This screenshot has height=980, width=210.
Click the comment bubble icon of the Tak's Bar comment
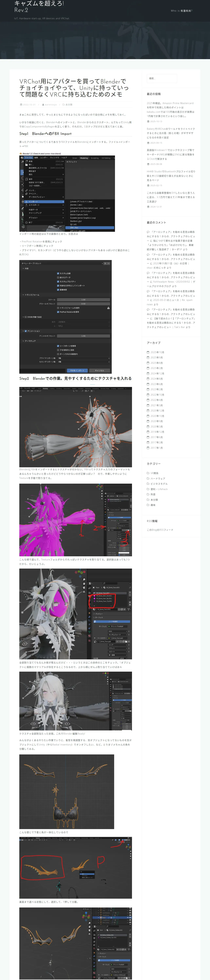click(148, 309)
